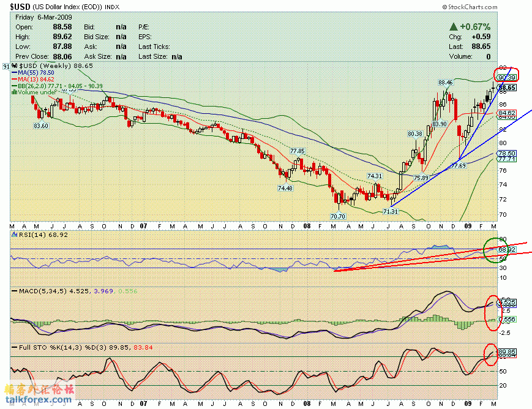The image size is (532, 409).
Task: Click the blue 78.50 axis tag
Action: coord(506,154)
